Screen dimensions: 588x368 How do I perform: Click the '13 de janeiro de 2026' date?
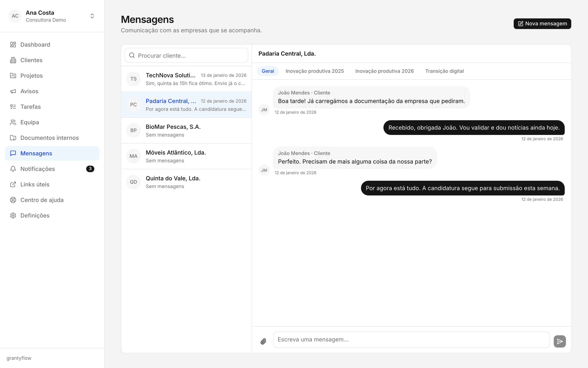(x=224, y=75)
